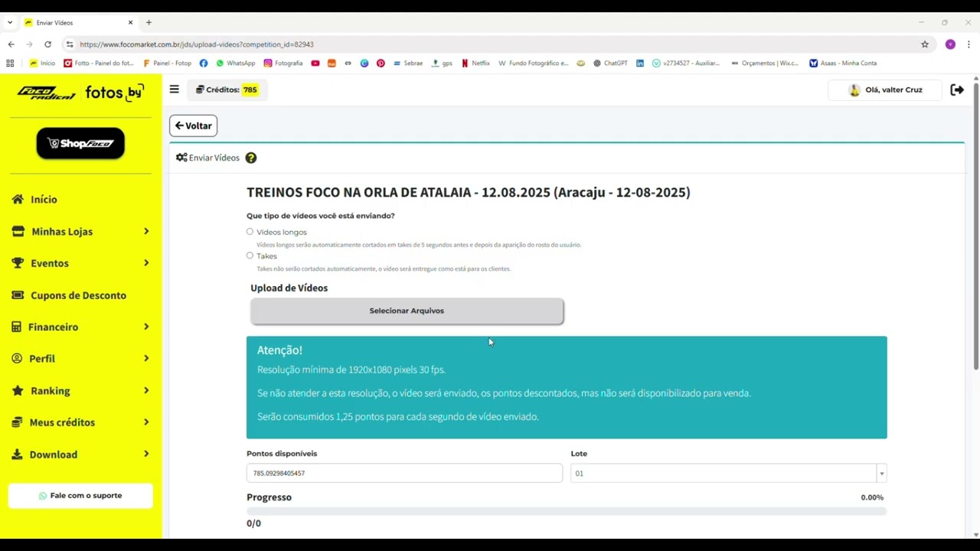
Task: Click the ShopFoco logo button
Action: (x=80, y=143)
